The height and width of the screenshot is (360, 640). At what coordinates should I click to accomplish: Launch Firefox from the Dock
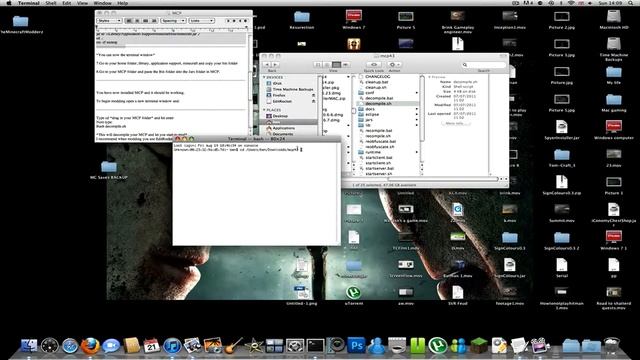90,346
